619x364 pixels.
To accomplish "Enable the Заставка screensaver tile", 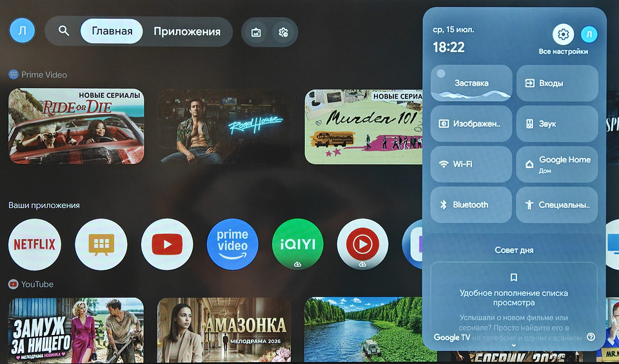I will (471, 83).
